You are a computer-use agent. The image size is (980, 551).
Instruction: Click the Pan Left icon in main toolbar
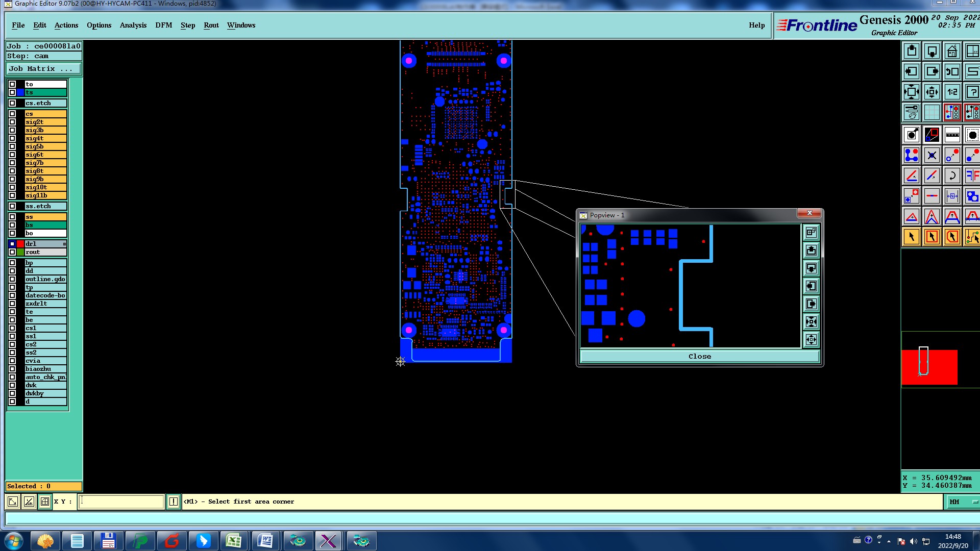click(912, 71)
